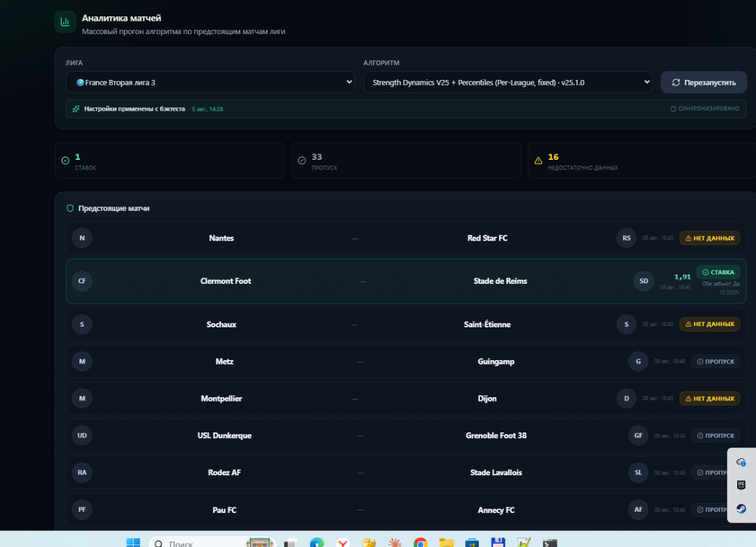The image size is (756, 547).
Task: Click the ПРОПУСК badge in Metz row
Action: click(715, 361)
